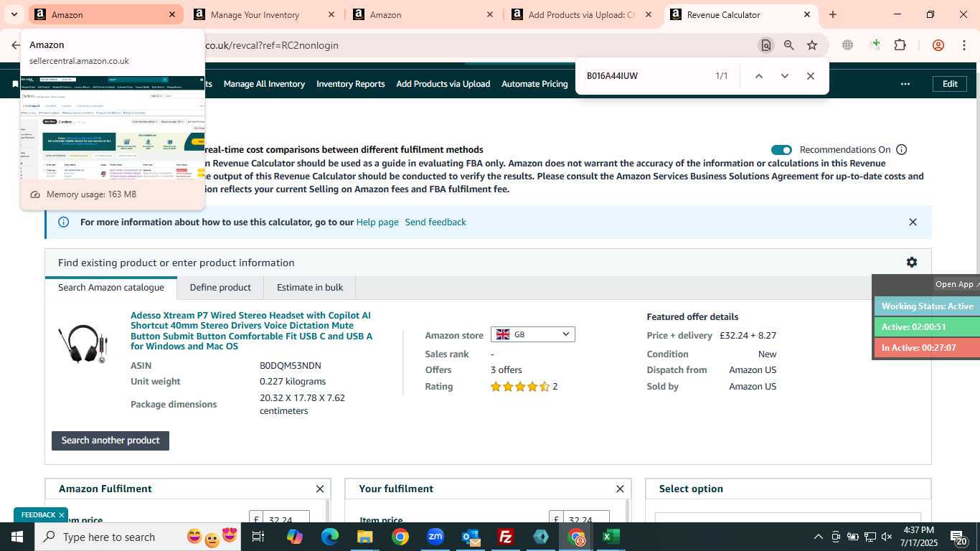980x551 pixels.
Task: Click the find-in-page search text field
Action: [644, 76]
